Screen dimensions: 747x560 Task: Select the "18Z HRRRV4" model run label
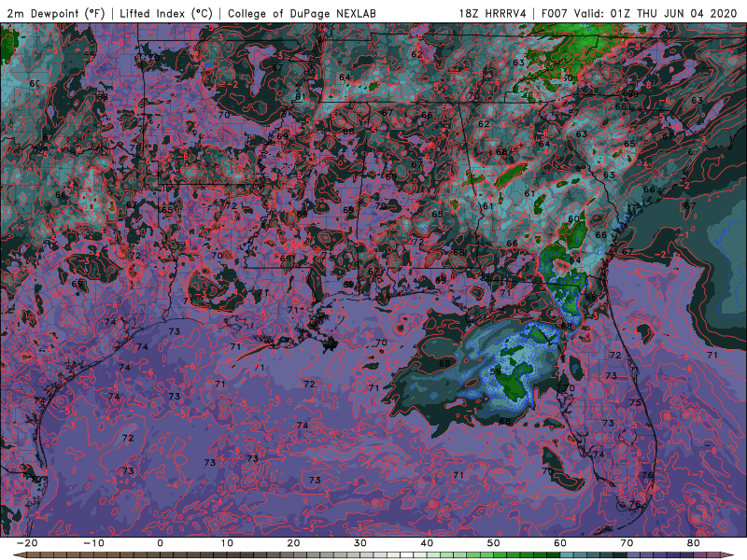tap(493, 13)
